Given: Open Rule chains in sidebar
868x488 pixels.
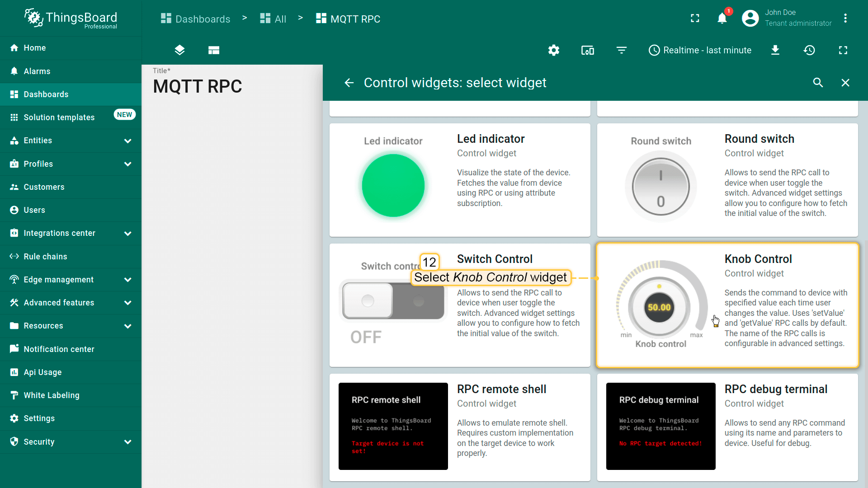Looking at the screenshot, I should (45, 257).
